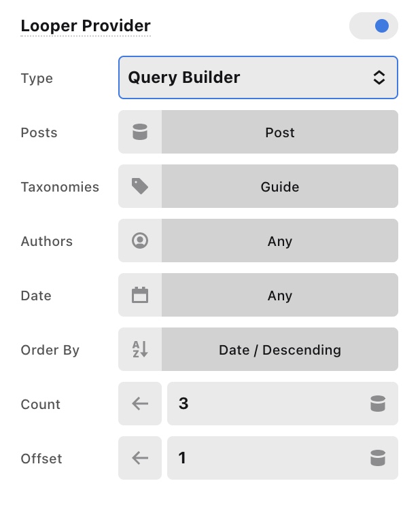The width and height of the screenshot is (420, 515).
Task: Click the dynamic content database icon in Offset
Action: pos(378,458)
